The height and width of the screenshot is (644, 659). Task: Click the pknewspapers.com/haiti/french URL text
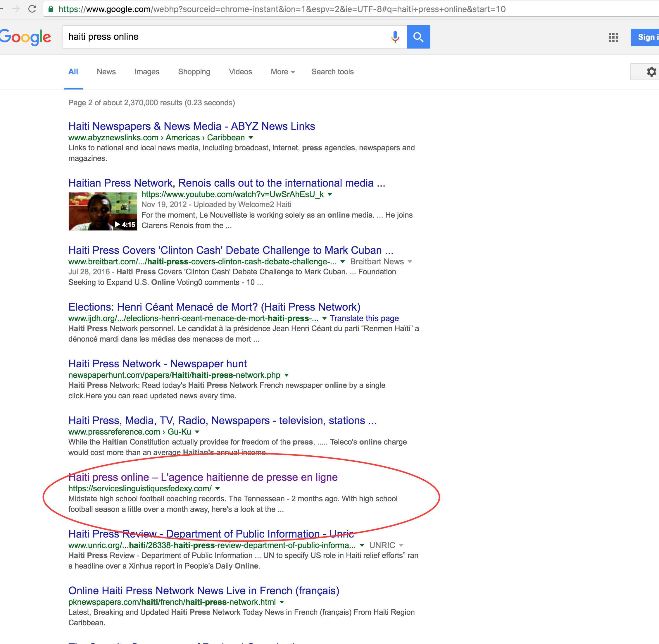coord(172,602)
